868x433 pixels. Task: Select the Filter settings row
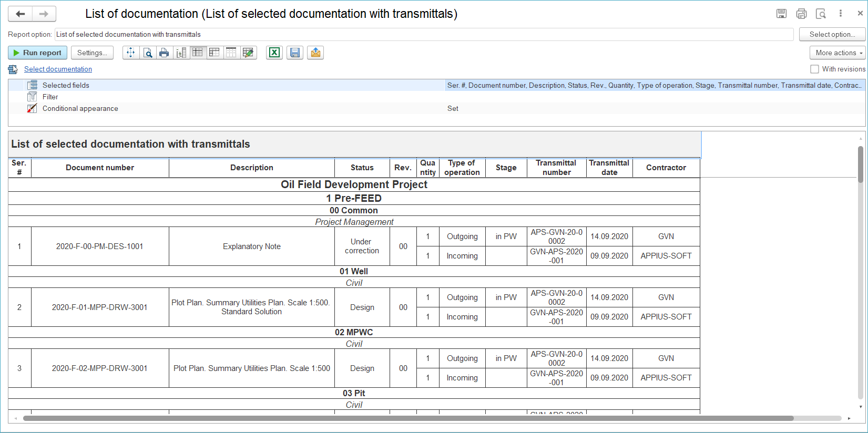pos(50,97)
